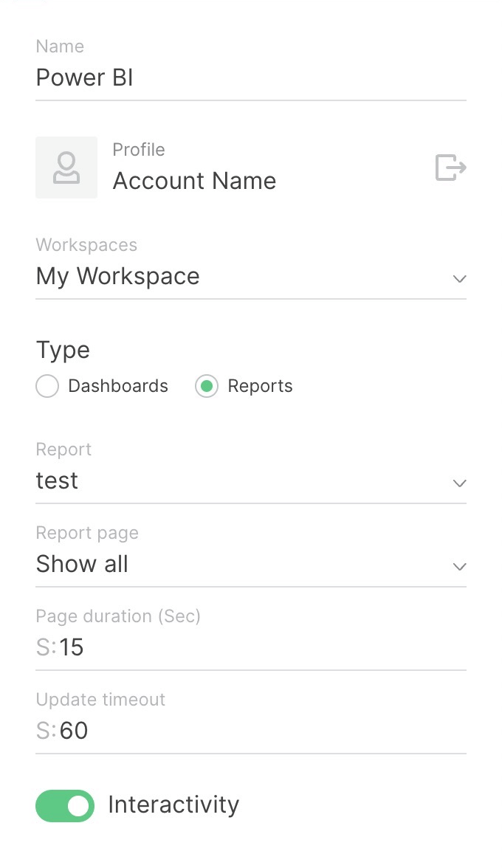Screen dimensions: 502x868
Task: Click the Interactivity label
Action: (173, 805)
